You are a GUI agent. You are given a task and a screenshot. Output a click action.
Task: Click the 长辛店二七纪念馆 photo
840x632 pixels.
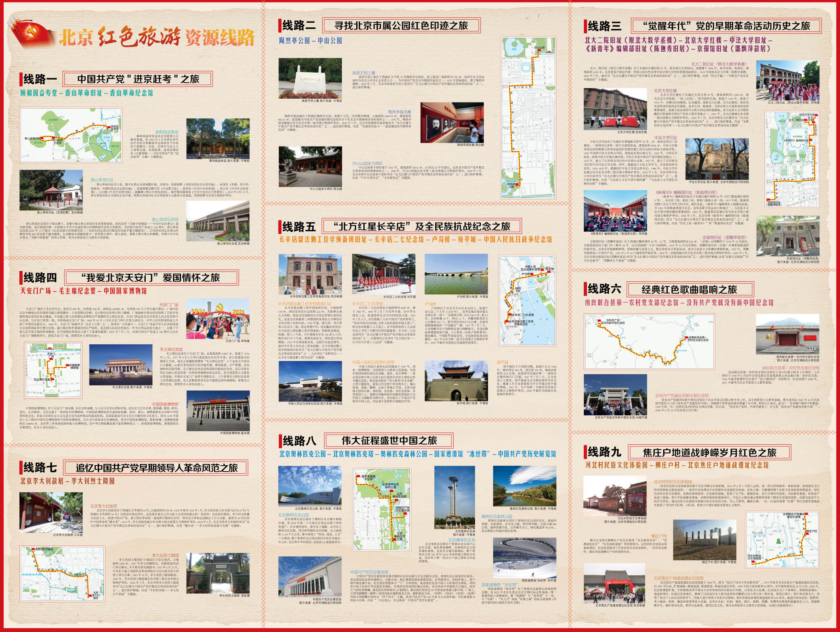coord(384,274)
